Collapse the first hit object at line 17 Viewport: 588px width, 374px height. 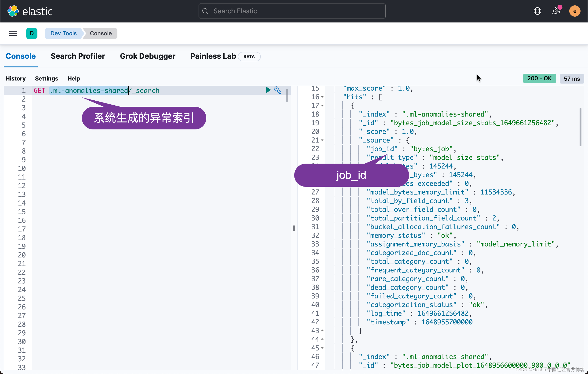pos(322,106)
